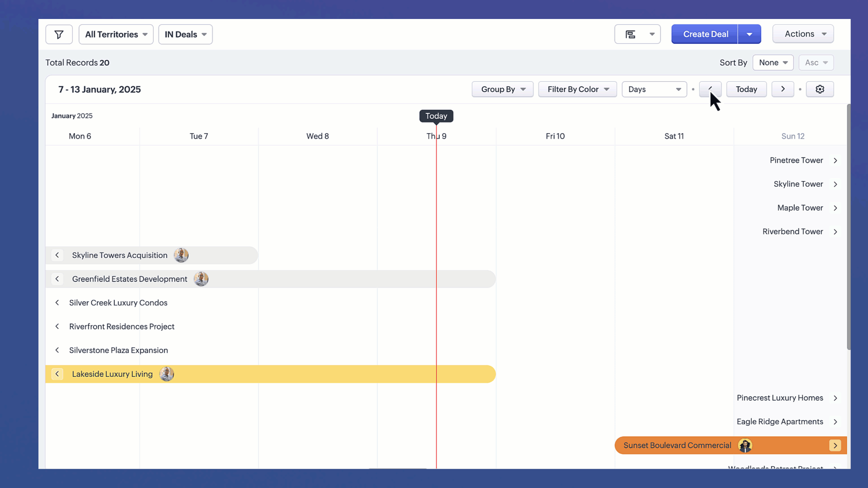Viewport: 868px width, 488px height.
Task: Expand the Group By dropdown
Action: [x=503, y=89]
